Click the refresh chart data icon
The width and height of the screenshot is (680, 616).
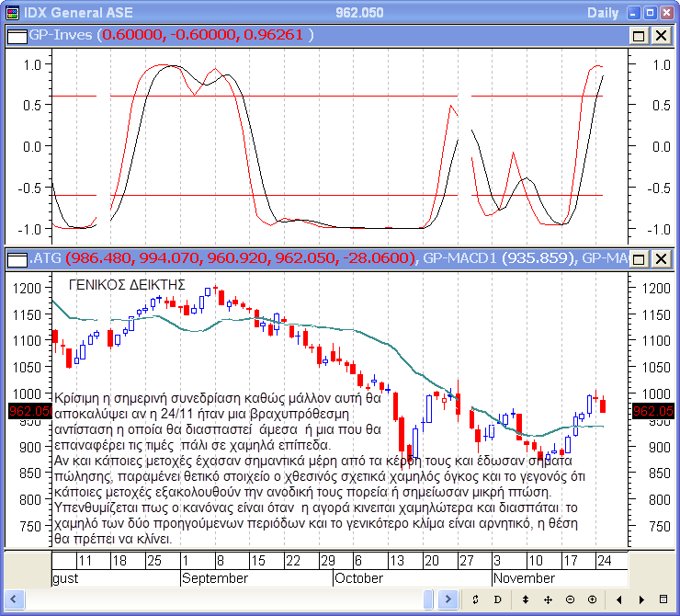pos(475,599)
